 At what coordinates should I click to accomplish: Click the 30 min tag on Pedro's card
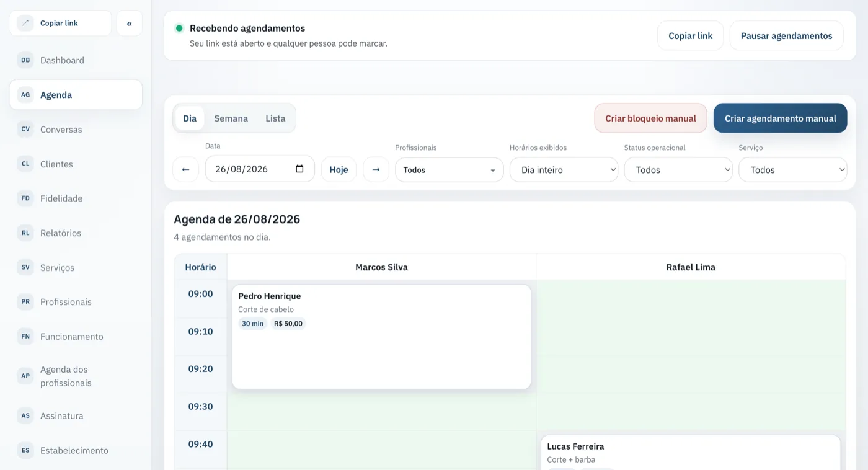[252, 324]
